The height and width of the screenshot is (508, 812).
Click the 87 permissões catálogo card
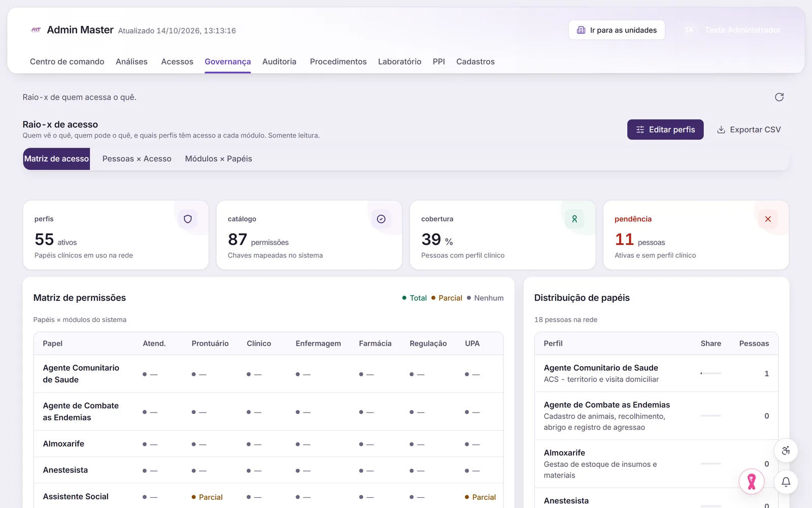[309, 235]
